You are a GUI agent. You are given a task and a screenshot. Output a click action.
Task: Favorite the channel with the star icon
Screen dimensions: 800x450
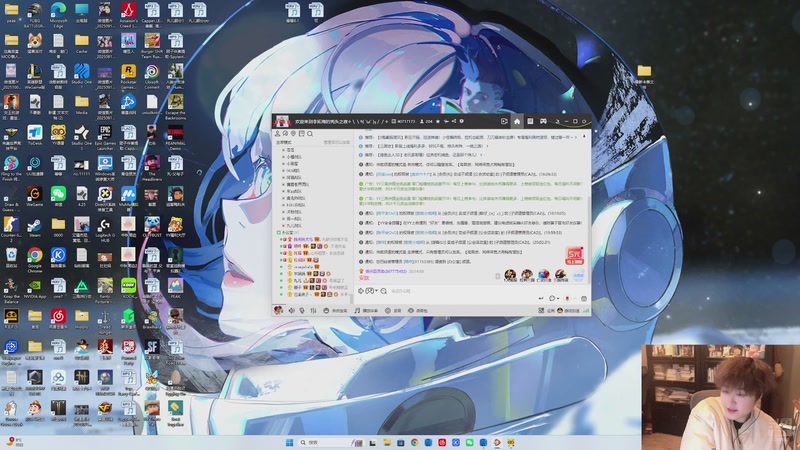click(x=438, y=121)
